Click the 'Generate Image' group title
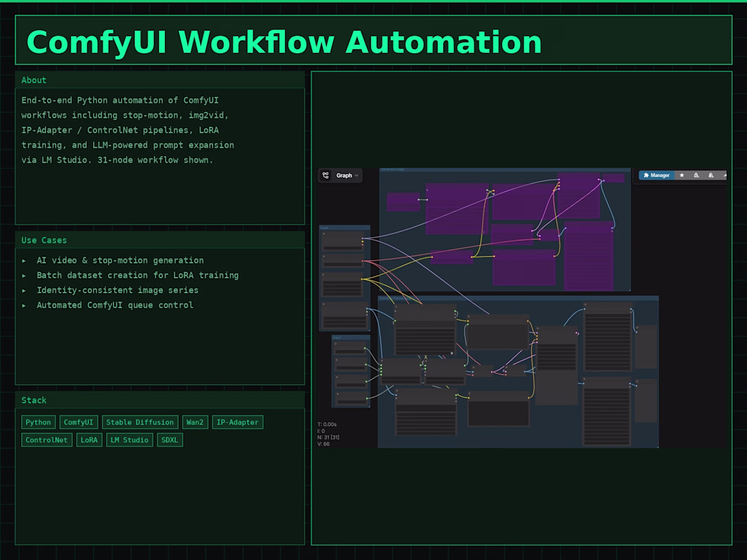 coord(393,170)
